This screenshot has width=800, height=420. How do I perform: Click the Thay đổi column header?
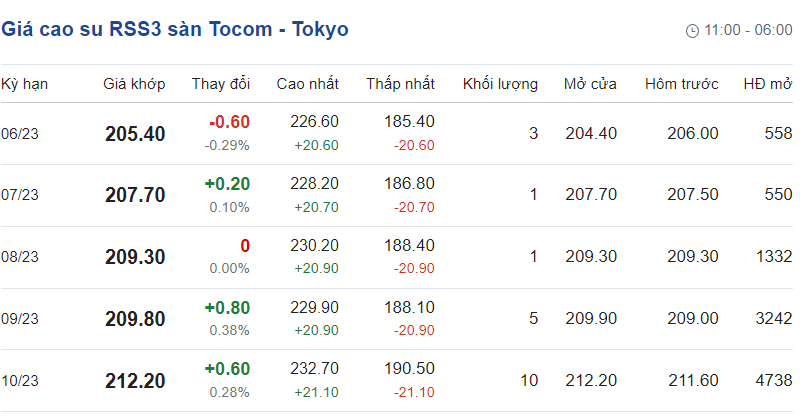point(221,84)
